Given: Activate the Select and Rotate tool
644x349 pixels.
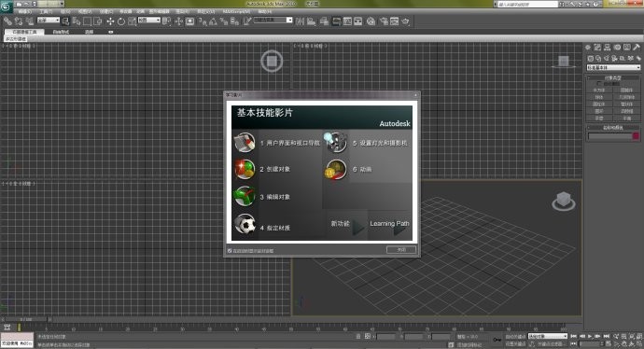Looking at the screenshot, I should pyautogui.click(x=121, y=21).
